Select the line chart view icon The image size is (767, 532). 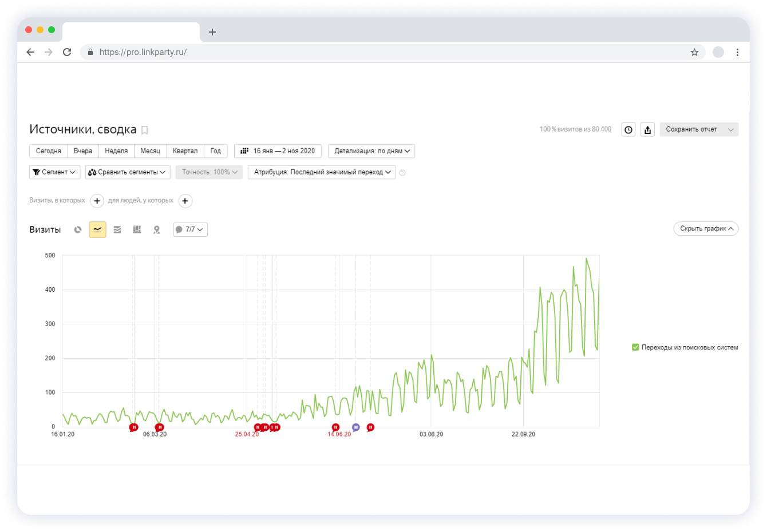(x=97, y=229)
